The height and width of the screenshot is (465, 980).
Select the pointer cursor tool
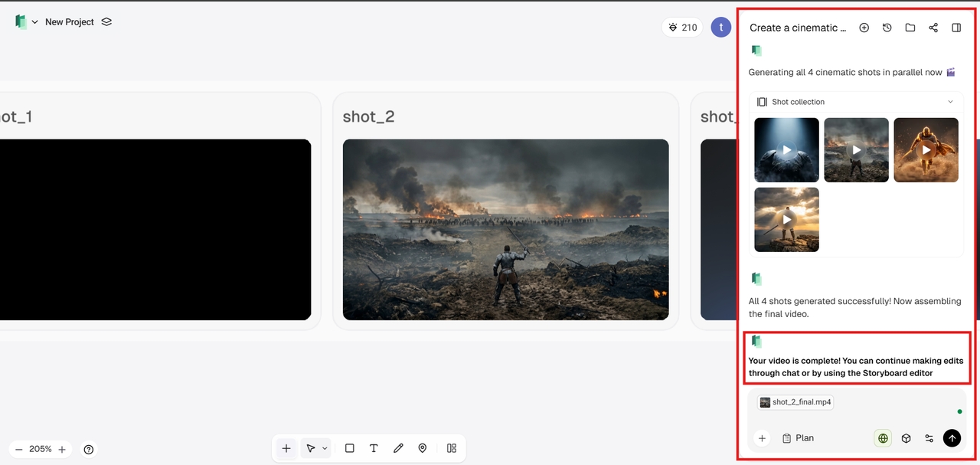coord(311,448)
